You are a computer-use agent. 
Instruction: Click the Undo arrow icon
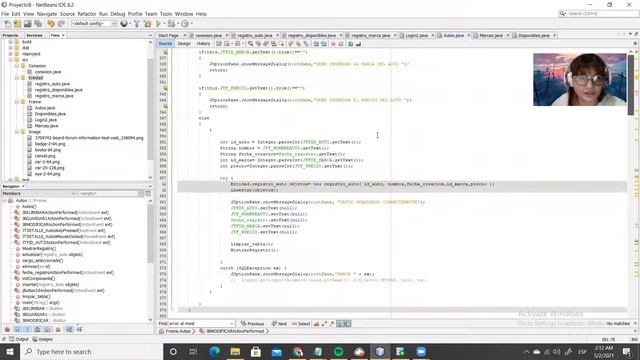51,24
